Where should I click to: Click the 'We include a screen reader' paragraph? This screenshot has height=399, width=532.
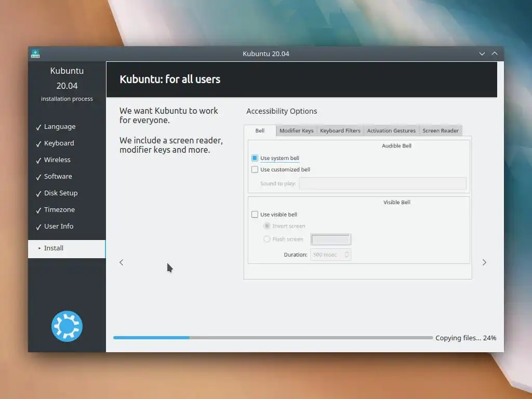(x=171, y=145)
